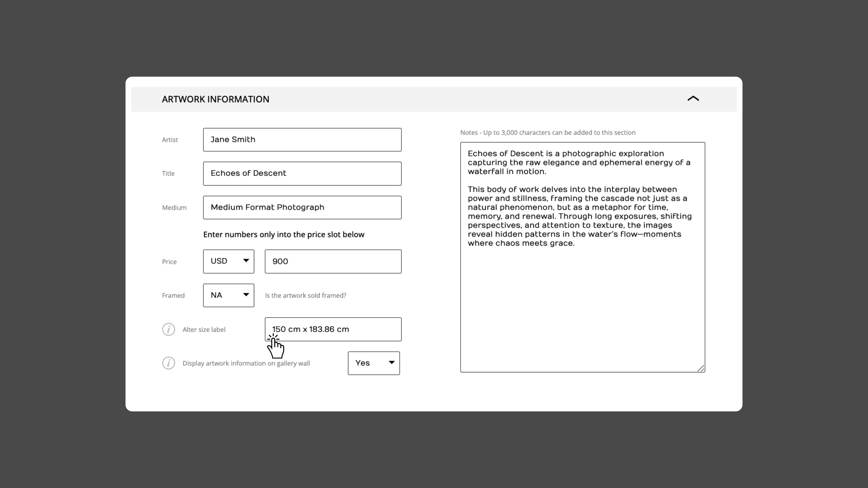
Task: Click the Price label
Action: click(x=169, y=262)
